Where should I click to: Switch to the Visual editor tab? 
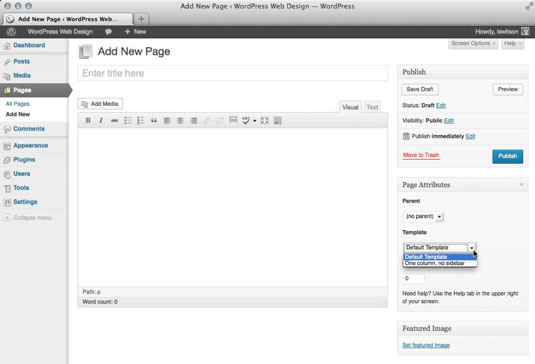pyautogui.click(x=350, y=107)
